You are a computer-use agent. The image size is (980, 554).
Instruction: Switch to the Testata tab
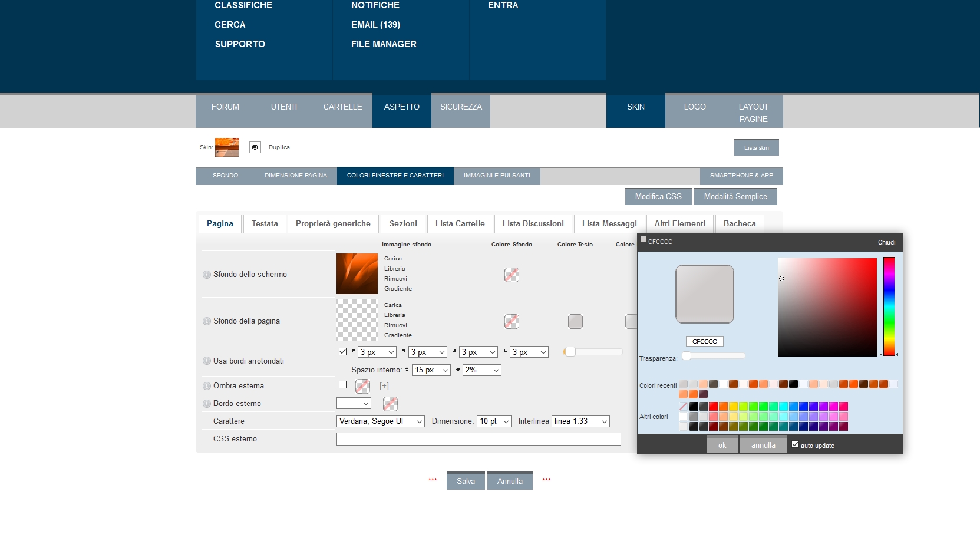click(x=265, y=224)
